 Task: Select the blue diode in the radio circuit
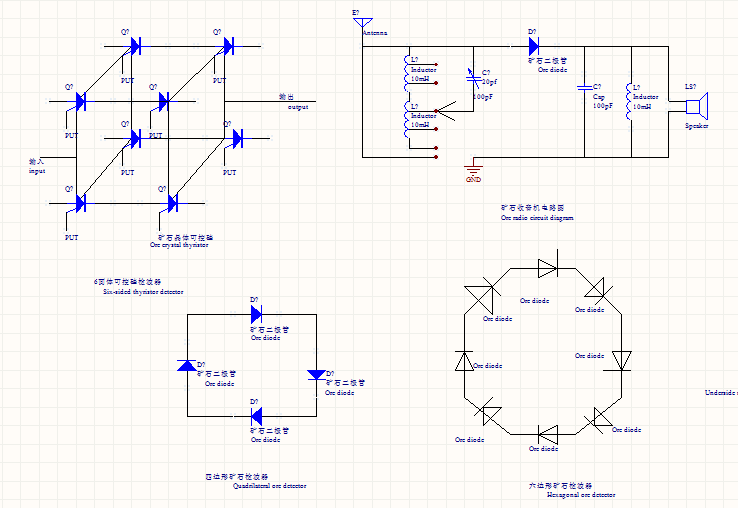click(533, 45)
